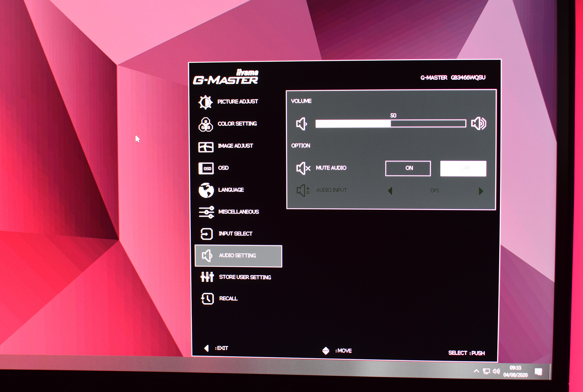Screen dimensions: 583x392
Task: Click the left arrow for Audio Input
Action: [x=390, y=191]
